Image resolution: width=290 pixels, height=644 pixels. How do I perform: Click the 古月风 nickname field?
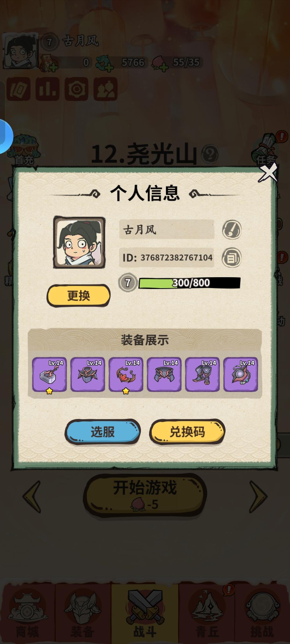(166, 229)
